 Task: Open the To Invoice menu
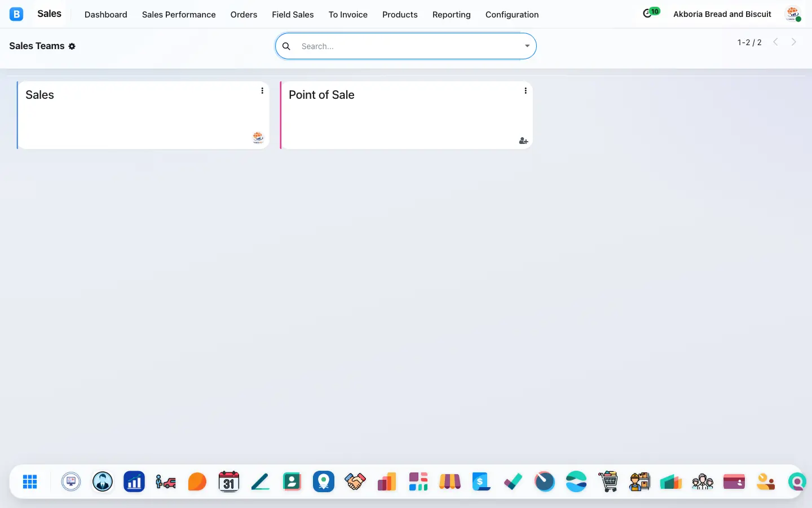pyautogui.click(x=348, y=15)
